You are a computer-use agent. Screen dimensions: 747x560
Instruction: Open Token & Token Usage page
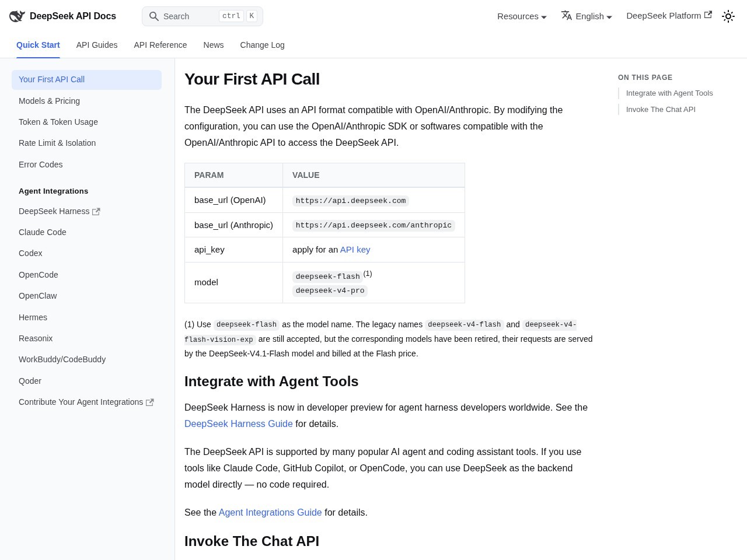86,122
